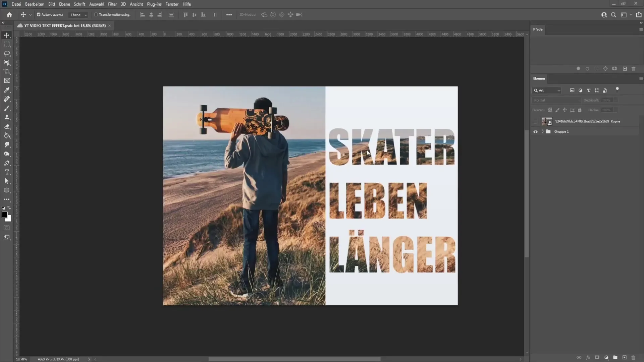Enable the Transformationsstrg. checkbox
644x362 pixels.
tap(96, 15)
